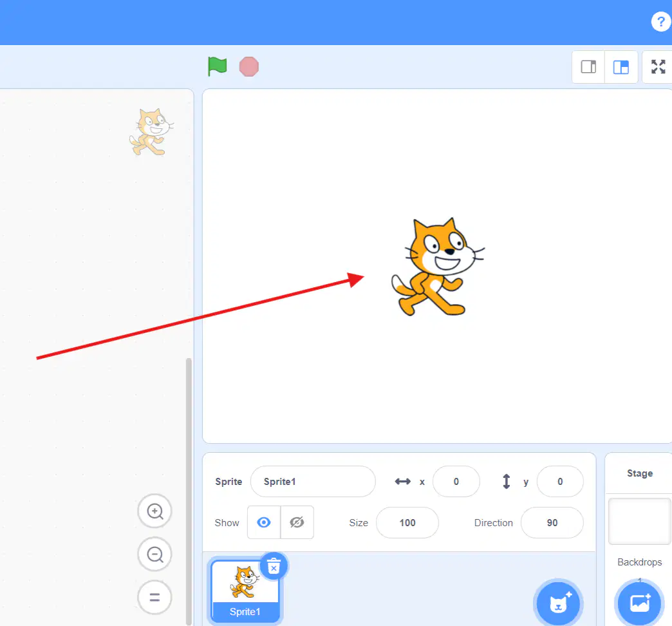Open the Choose a Sprite button

click(x=559, y=603)
